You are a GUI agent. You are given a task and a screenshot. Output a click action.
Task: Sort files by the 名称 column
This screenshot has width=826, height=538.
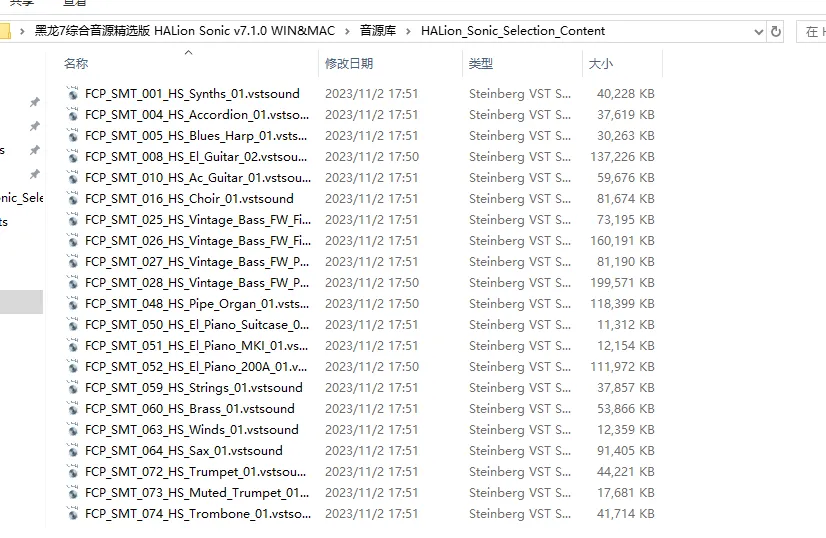[76, 64]
